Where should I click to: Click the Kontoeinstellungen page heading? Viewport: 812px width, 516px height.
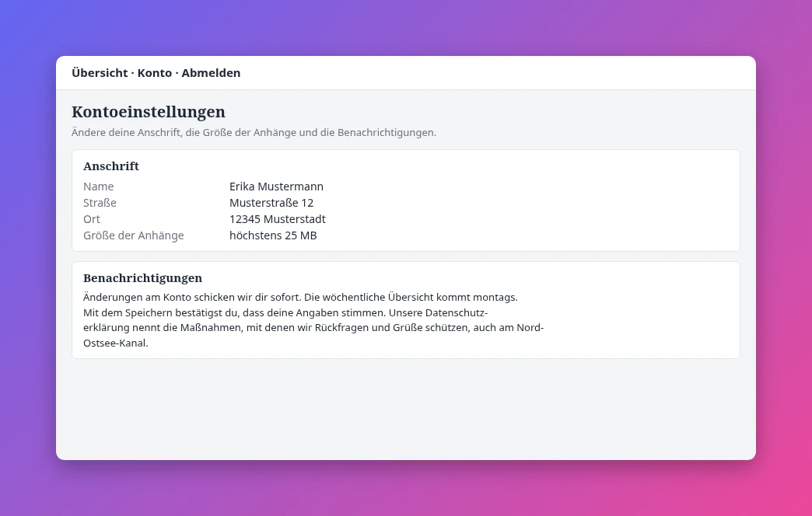(148, 112)
